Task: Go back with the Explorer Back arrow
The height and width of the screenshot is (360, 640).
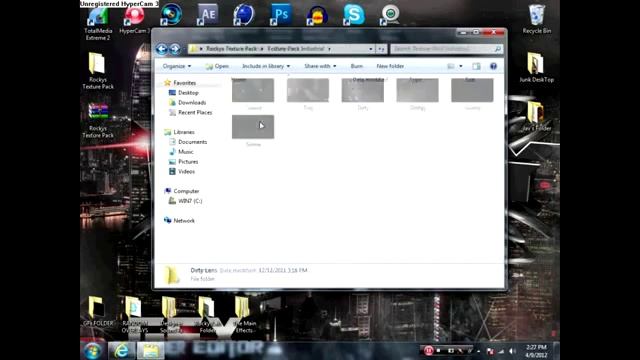Action: tap(161, 49)
